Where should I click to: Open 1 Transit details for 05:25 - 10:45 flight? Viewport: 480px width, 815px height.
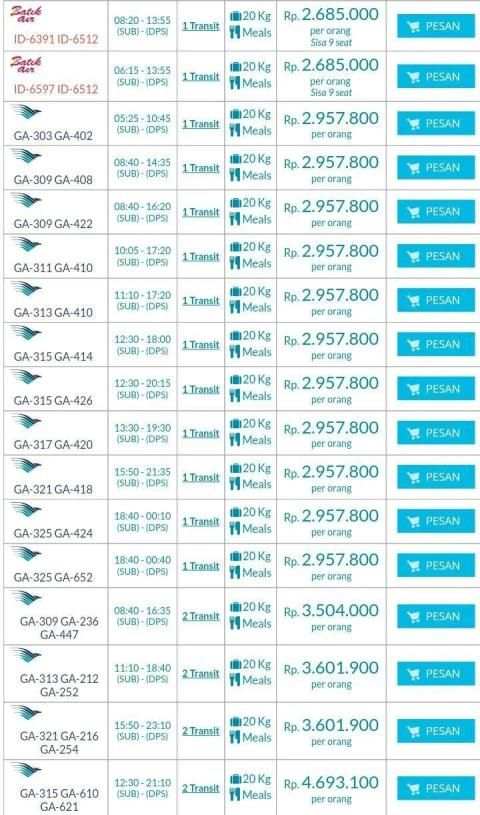[201, 124]
